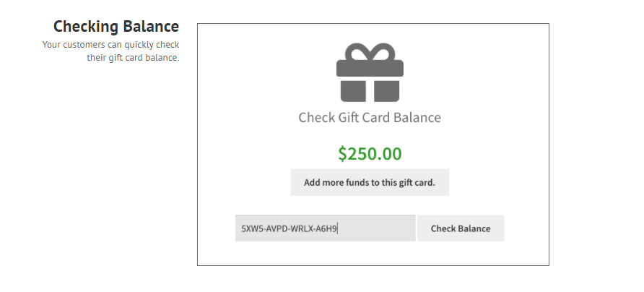Click the 'Gift Card' words in widget title
The height and width of the screenshot is (292, 644).
click(x=365, y=118)
